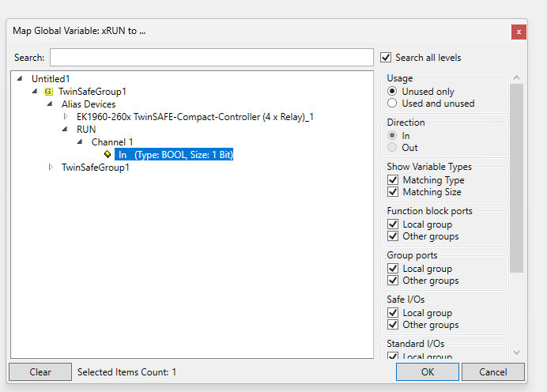The image size is (547, 392).
Task: Select the Channel 1 tree item
Action: (x=112, y=142)
